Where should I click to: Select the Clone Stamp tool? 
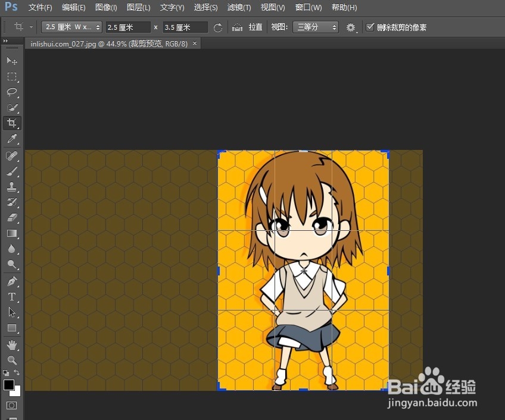(11, 186)
